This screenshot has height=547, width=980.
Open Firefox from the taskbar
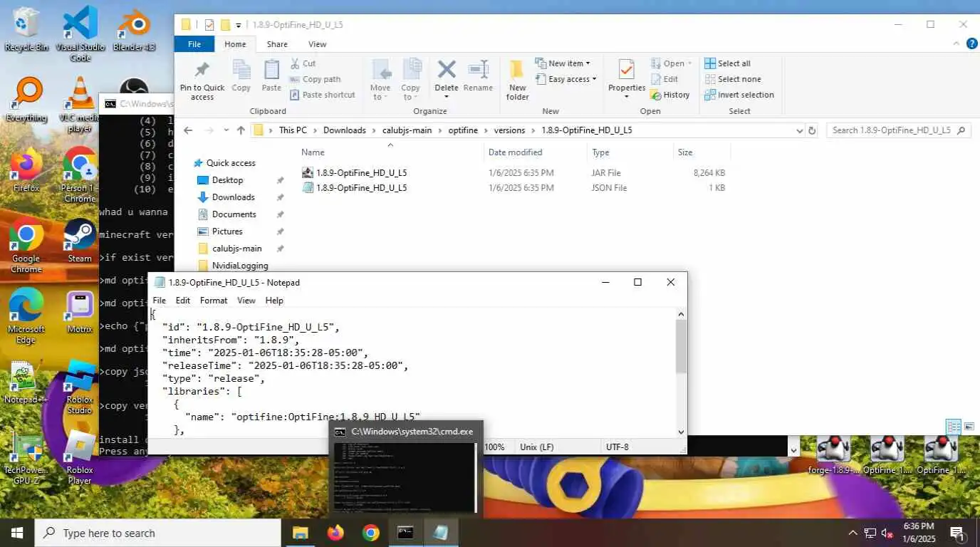(x=335, y=533)
